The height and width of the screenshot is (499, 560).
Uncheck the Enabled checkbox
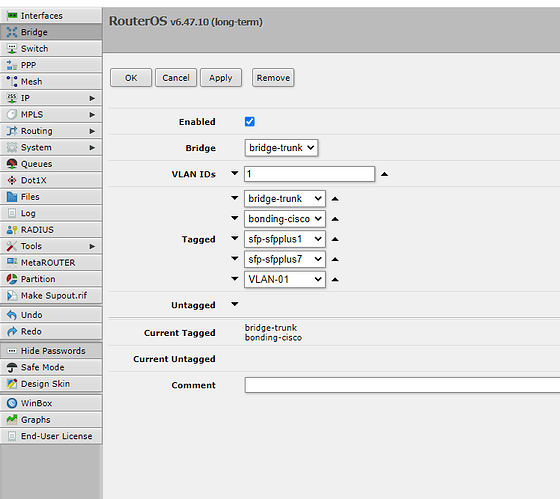click(x=250, y=121)
